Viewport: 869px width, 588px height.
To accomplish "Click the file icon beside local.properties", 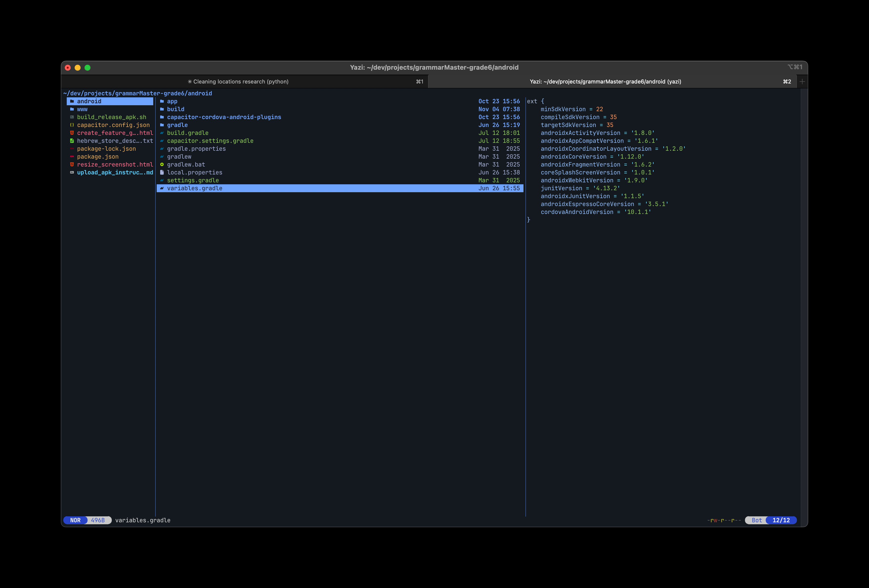I will point(162,172).
